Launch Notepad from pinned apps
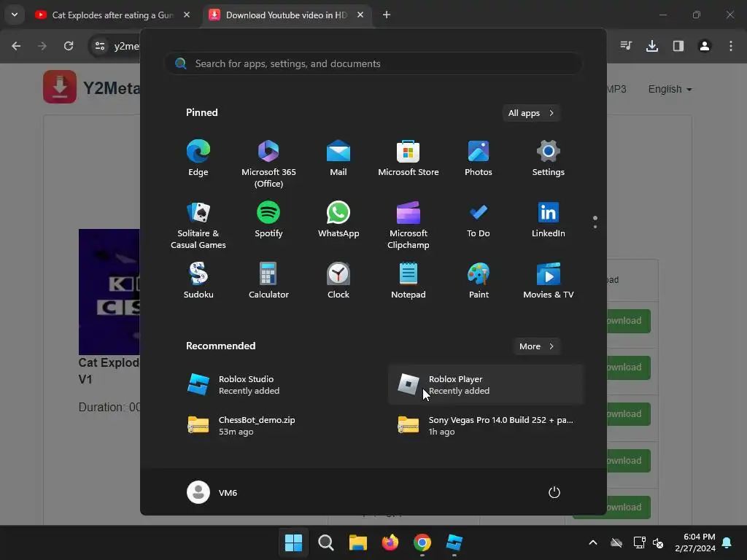 [409, 281]
